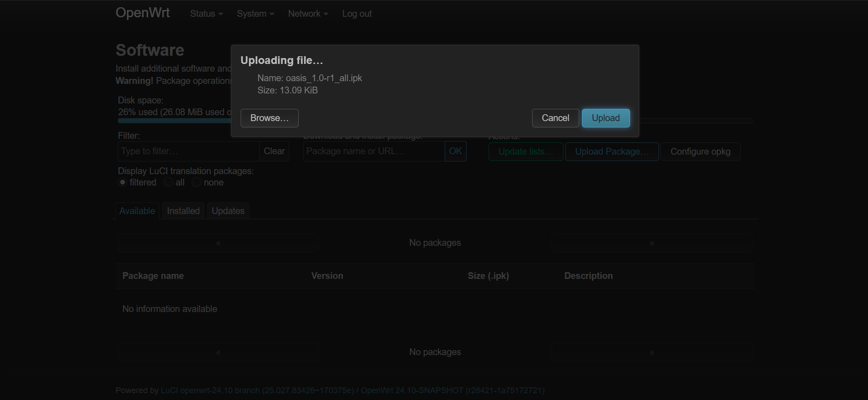This screenshot has width=868, height=400.
Task: Select the filtered radio button
Action: (122, 182)
